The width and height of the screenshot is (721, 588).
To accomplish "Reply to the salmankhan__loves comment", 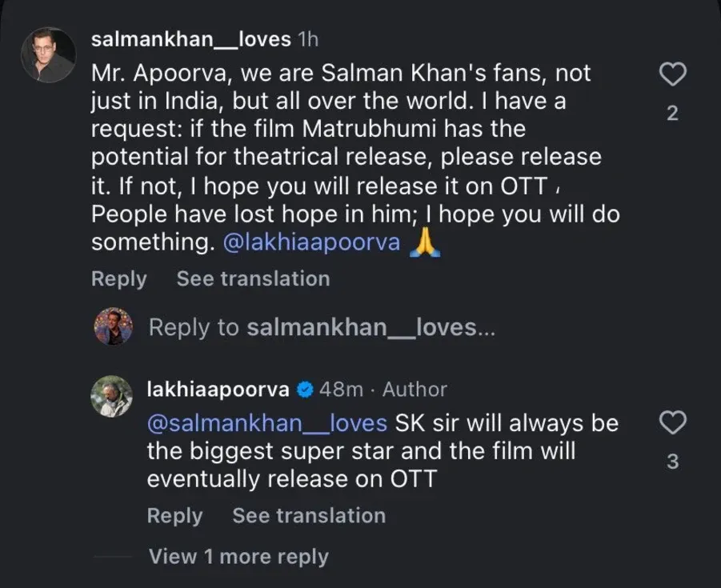I will pyautogui.click(x=119, y=278).
